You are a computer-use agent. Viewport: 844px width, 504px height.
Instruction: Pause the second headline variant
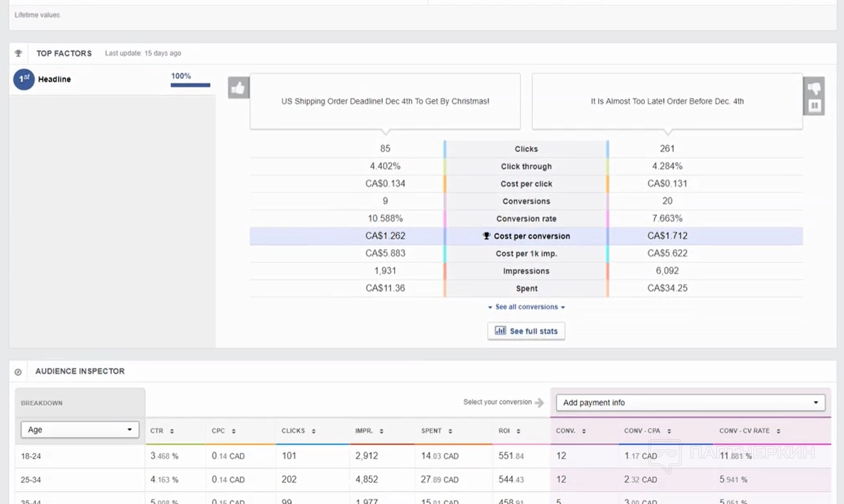click(814, 106)
